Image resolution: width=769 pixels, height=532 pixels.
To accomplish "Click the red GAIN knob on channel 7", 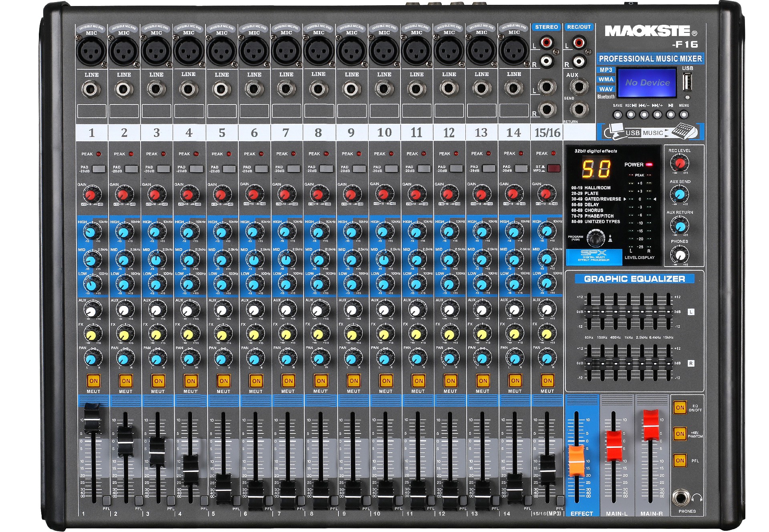I will click(285, 195).
